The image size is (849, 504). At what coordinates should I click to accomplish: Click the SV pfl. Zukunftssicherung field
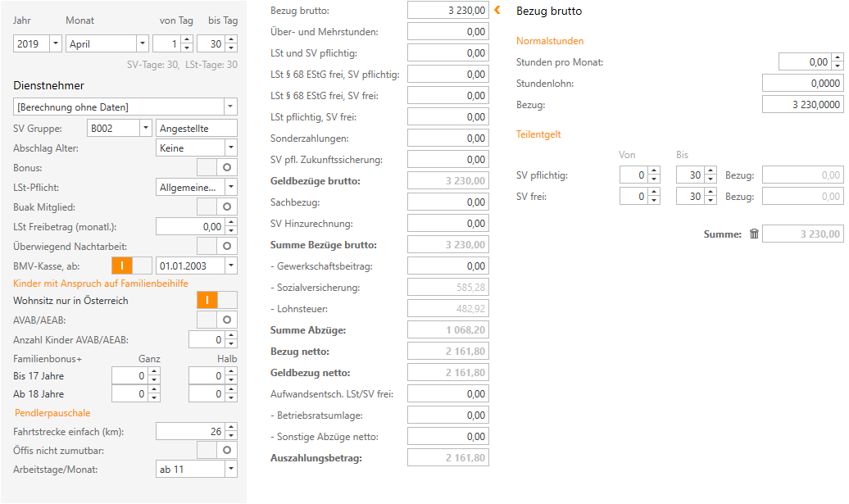pyautogui.click(x=448, y=160)
